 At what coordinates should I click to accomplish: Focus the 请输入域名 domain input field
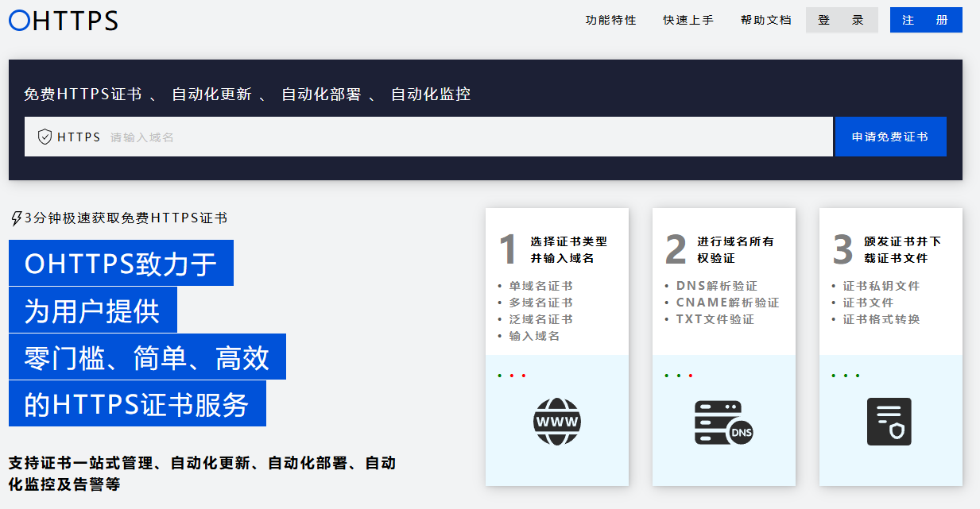469,137
